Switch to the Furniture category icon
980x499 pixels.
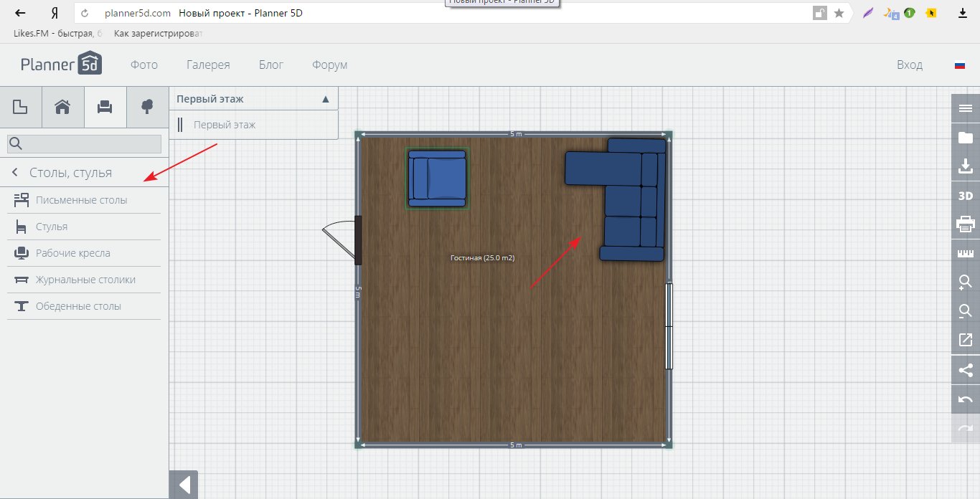coord(105,108)
